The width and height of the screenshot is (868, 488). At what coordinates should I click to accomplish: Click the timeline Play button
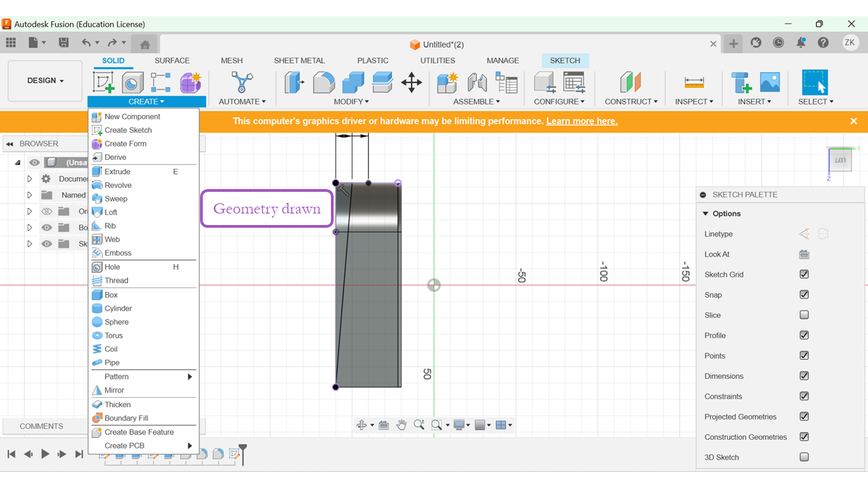45,454
